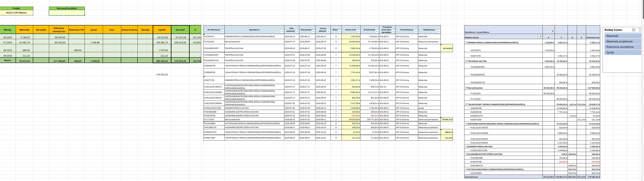Open the Rodzaj kosztu column filter dropdown

click(438, 31)
